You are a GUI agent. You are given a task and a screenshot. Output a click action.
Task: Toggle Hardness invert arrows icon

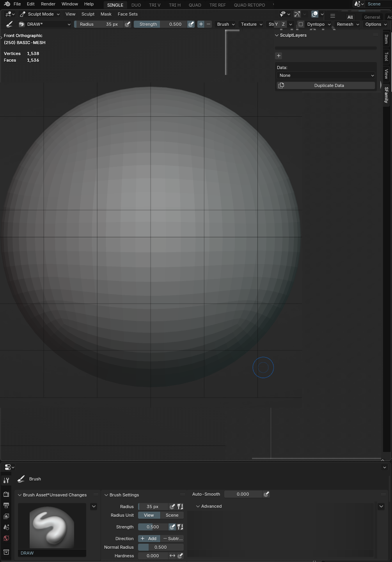[172, 556]
